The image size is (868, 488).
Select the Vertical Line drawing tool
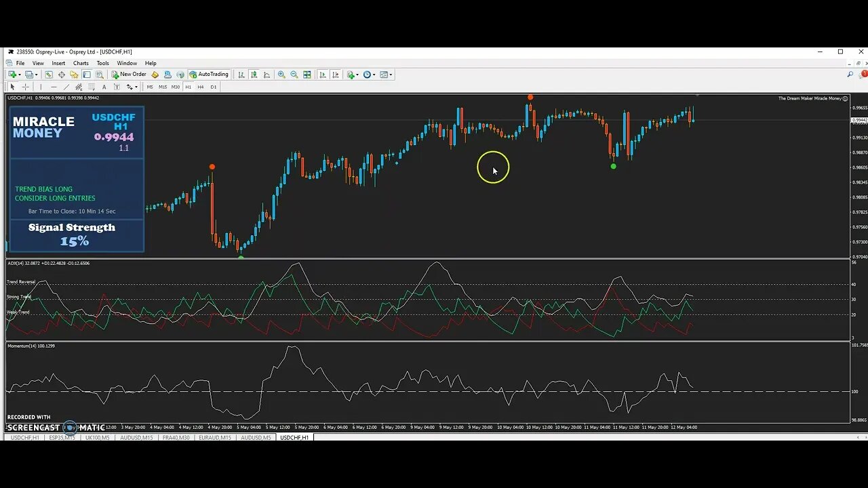[x=41, y=87]
